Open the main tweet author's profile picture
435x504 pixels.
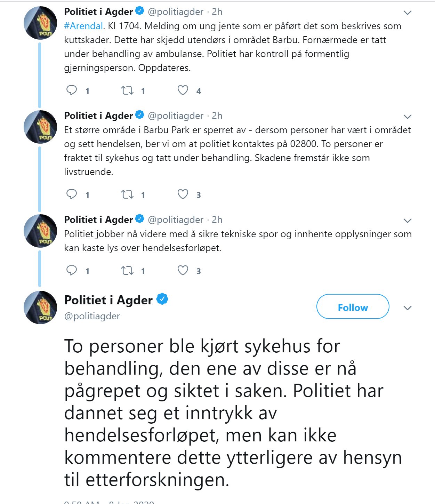click(40, 307)
